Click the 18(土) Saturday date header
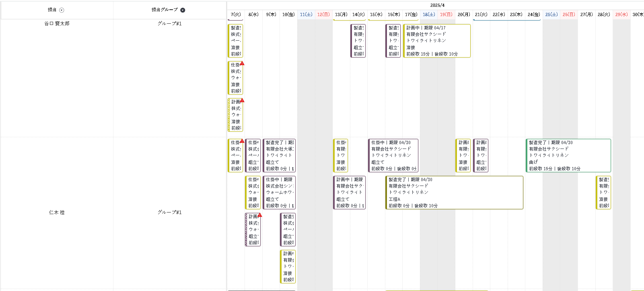The image size is (644, 291). click(429, 14)
